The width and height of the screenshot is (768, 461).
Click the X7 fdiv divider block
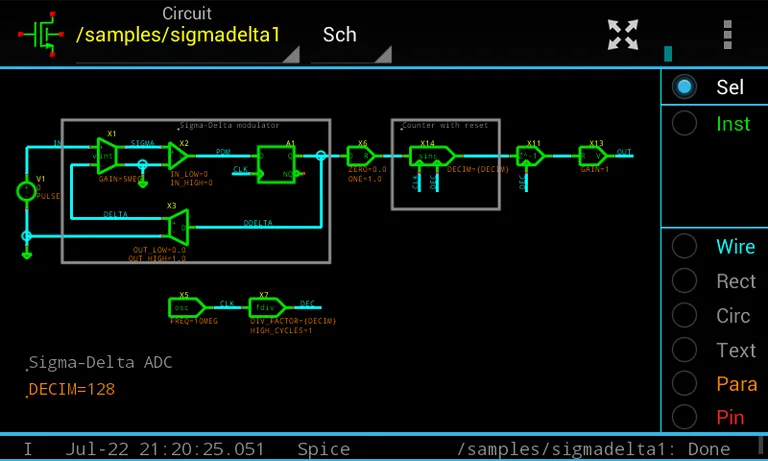pyautogui.click(x=266, y=307)
